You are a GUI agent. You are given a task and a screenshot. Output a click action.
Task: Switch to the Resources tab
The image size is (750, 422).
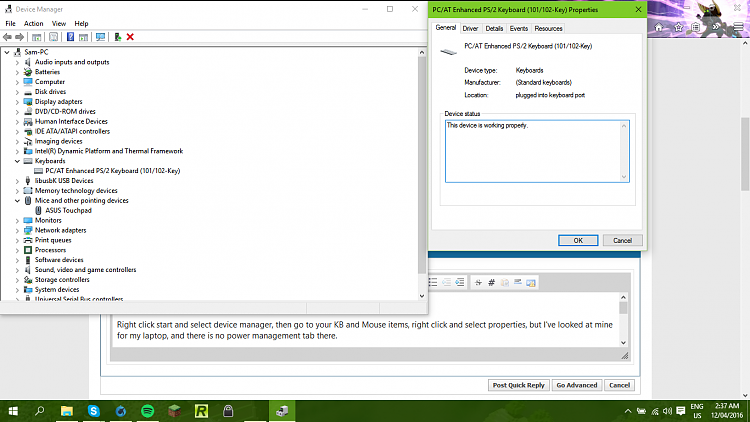548,29
